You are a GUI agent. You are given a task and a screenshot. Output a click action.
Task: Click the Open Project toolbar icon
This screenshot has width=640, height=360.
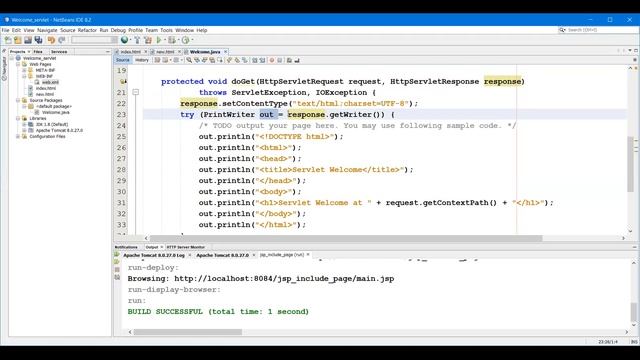click(x=28, y=40)
